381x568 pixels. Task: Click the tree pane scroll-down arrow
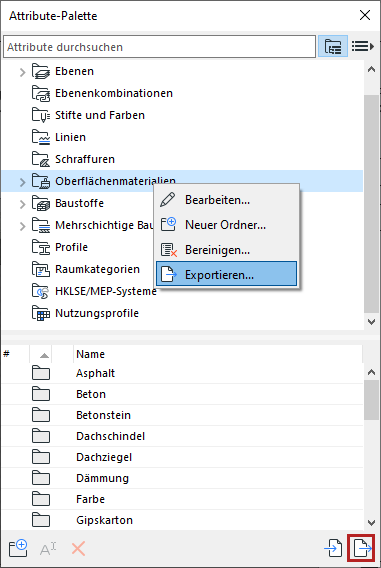(371, 321)
